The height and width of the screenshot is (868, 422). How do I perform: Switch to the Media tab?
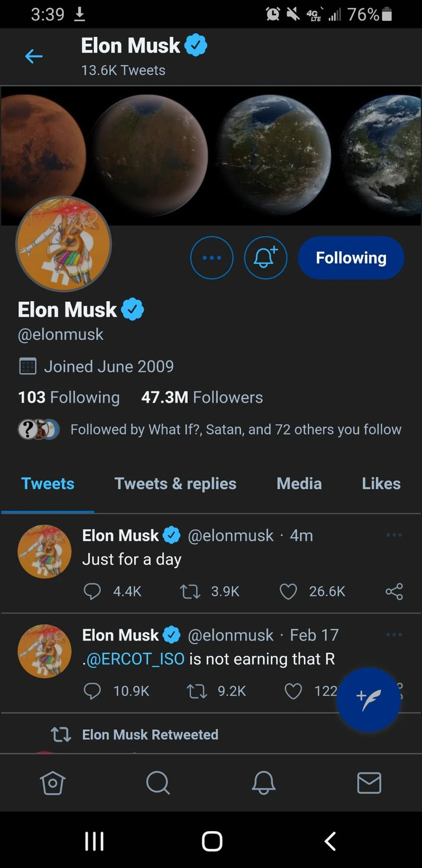(x=299, y=483)
